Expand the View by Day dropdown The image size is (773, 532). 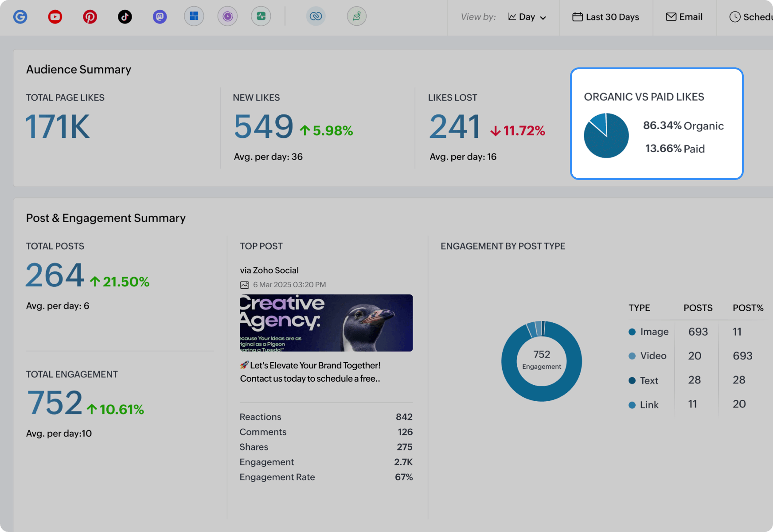click(527, 17)
